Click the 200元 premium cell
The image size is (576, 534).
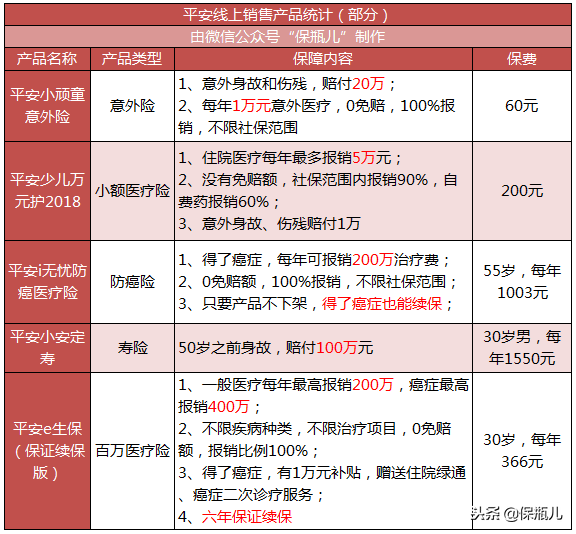522,191
